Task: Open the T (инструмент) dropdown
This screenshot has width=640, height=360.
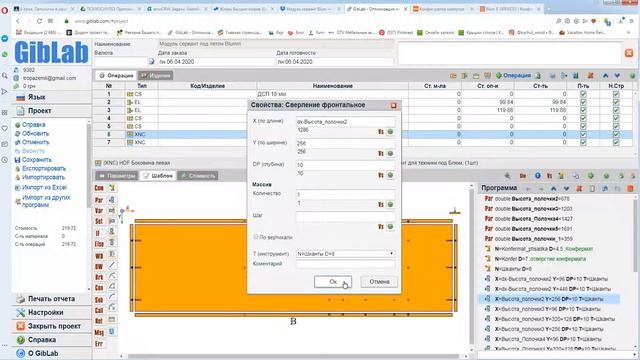Action: click(x=345, y=253)
